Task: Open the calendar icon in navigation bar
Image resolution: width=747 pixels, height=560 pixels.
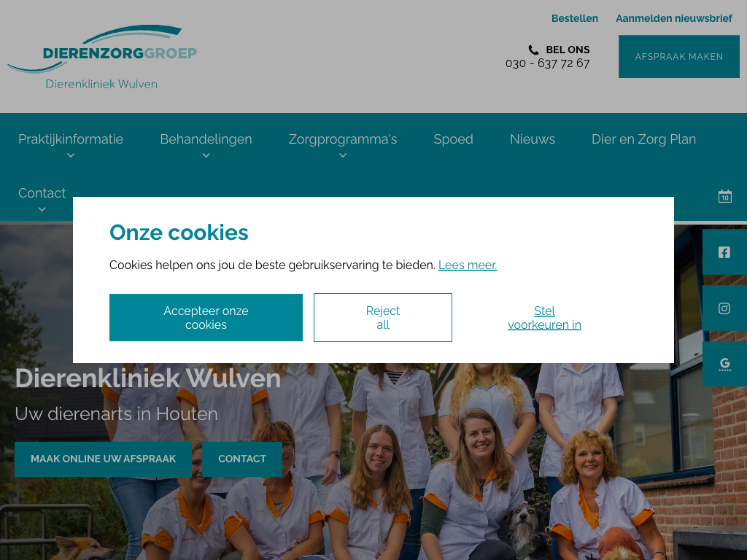Action: pyautogui.click(x=724, y=196)
